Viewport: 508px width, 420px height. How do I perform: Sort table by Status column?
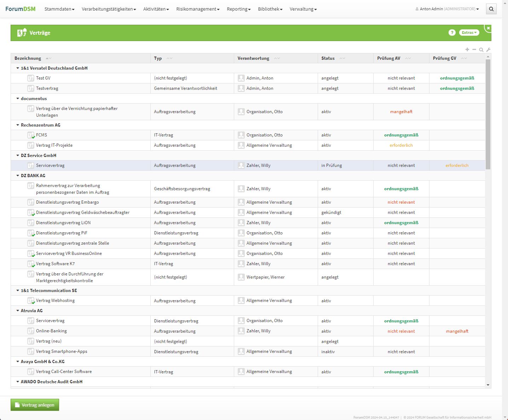pos(328,58)
